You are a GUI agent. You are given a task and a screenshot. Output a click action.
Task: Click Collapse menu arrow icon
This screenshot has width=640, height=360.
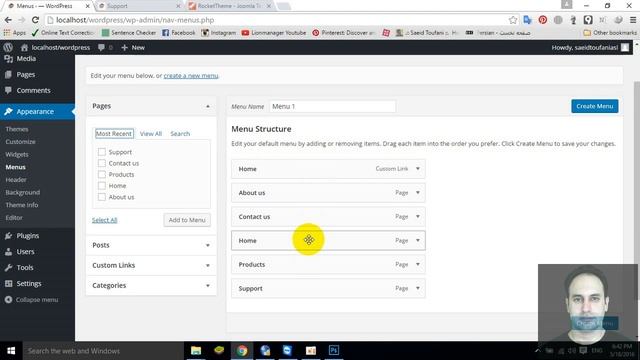(x=8, y=300)
